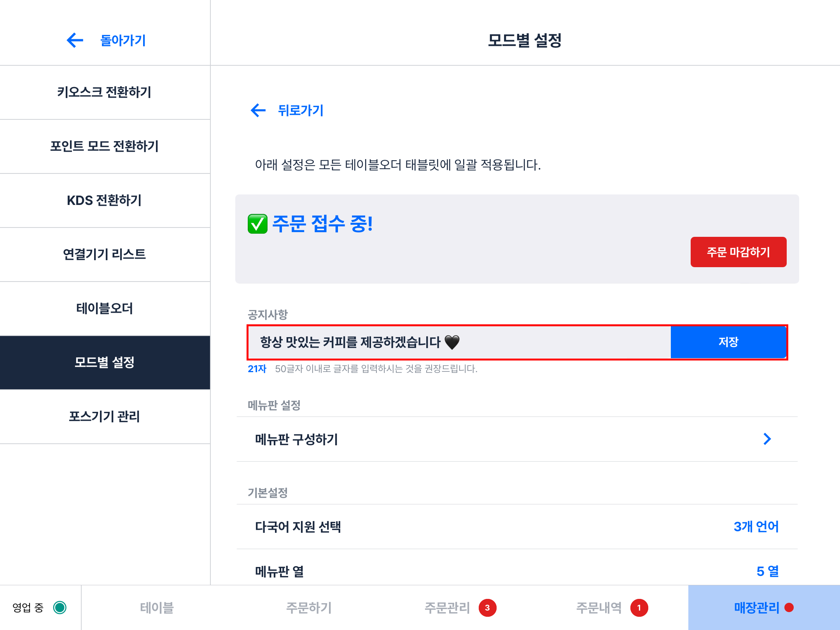Select 키오스크 전환하기 in sidebar

(x=104, y=92)
